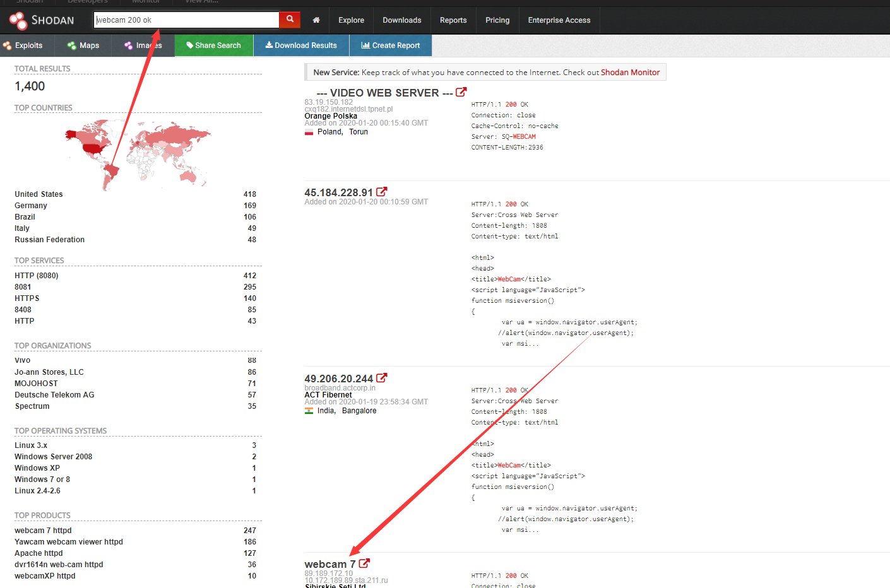Open the webcam 7 result title

[x=330, y=564]
